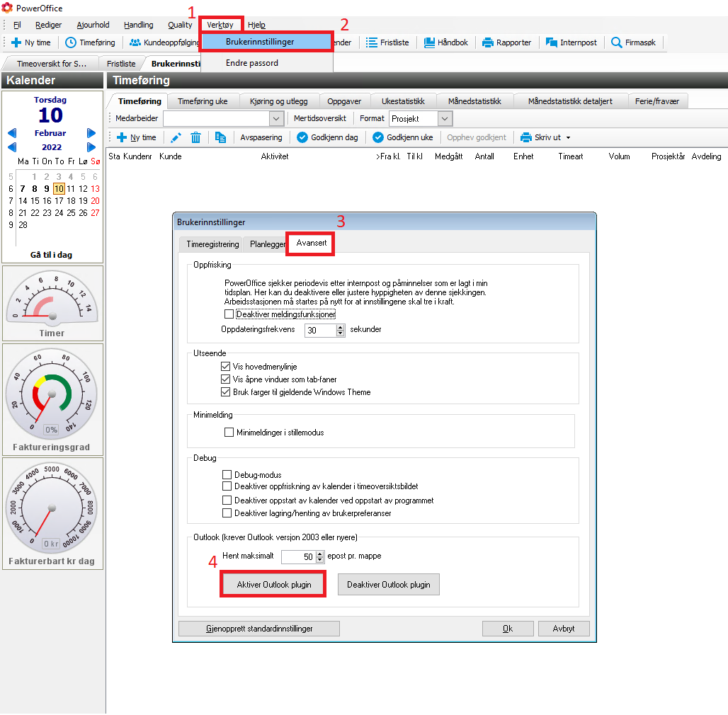Click the PowerOffice logo in title bar
Image resolution: width=728 pixels, height=715 pixels.
[x=7, y=8]
